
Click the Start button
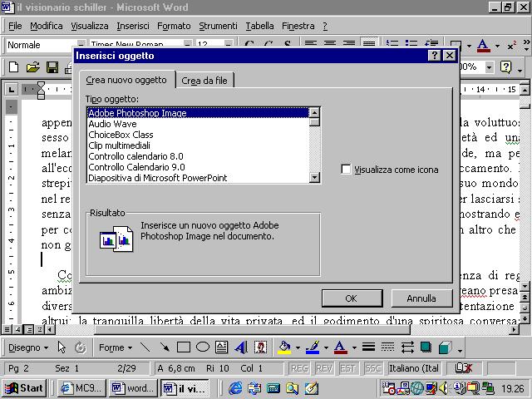[24, 388]
